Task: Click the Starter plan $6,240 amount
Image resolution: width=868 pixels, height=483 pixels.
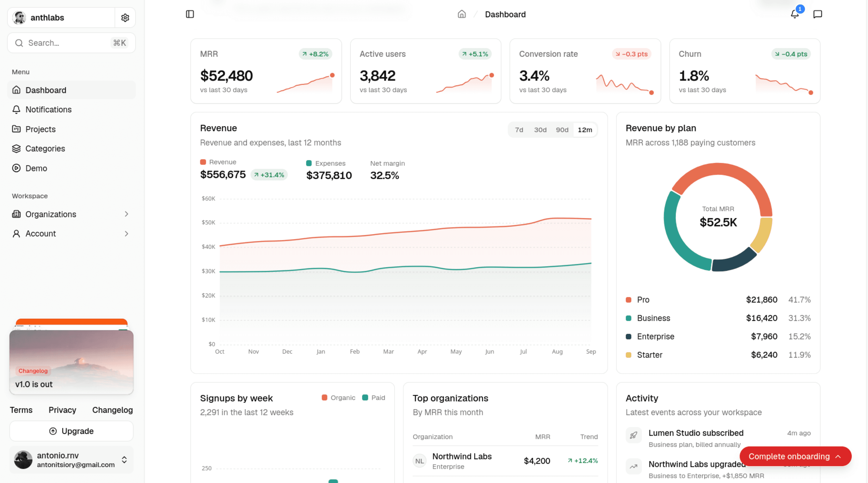Action: 764,355
